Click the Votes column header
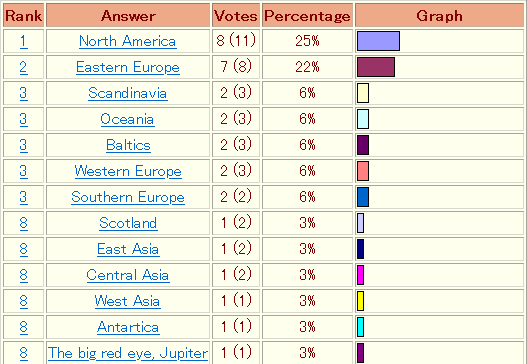This screenshot has width=527, height=364. click(236, 15)
